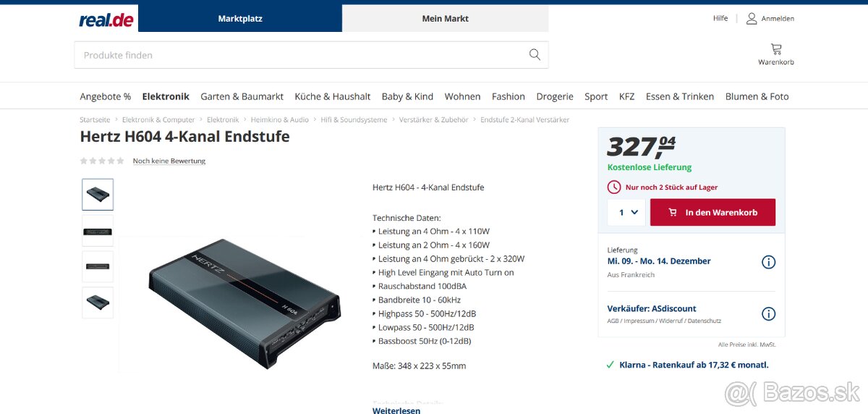
Task: Open the Warenkorb cart icon
Action: [776, 49]
